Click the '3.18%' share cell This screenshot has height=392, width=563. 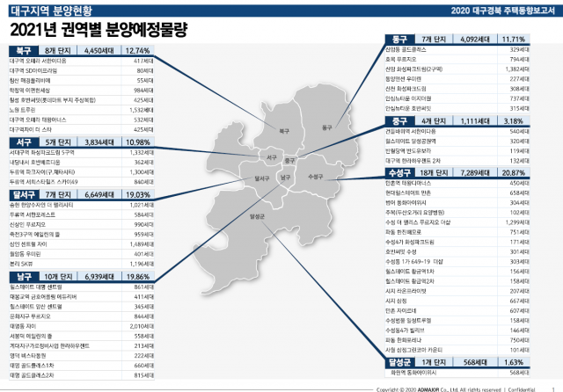pyautogui.click(x=514, y=121)
